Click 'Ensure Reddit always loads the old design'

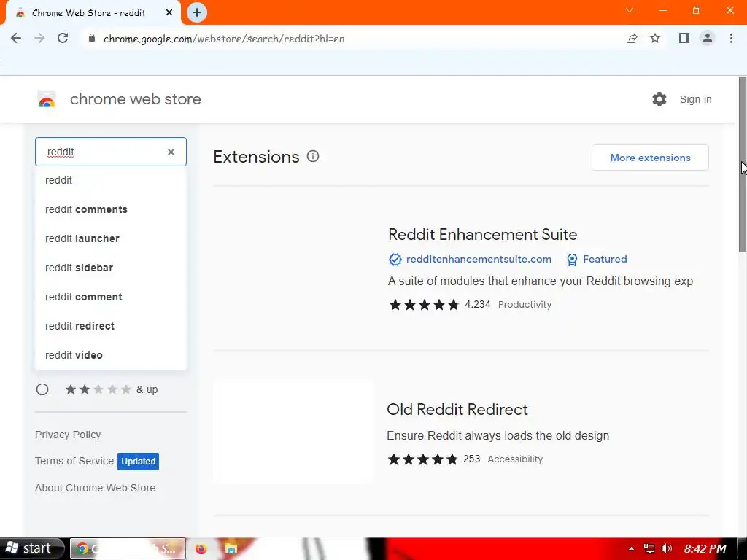498,436
